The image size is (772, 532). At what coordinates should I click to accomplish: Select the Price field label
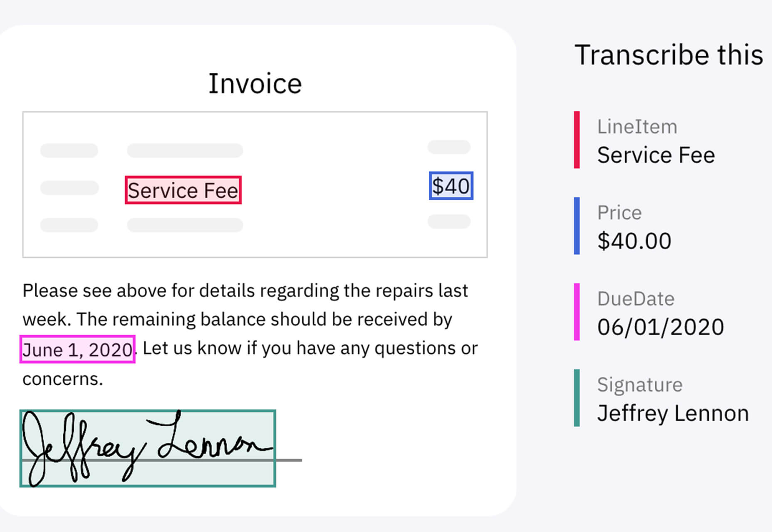pyautogui.click(x=619, y=213)
